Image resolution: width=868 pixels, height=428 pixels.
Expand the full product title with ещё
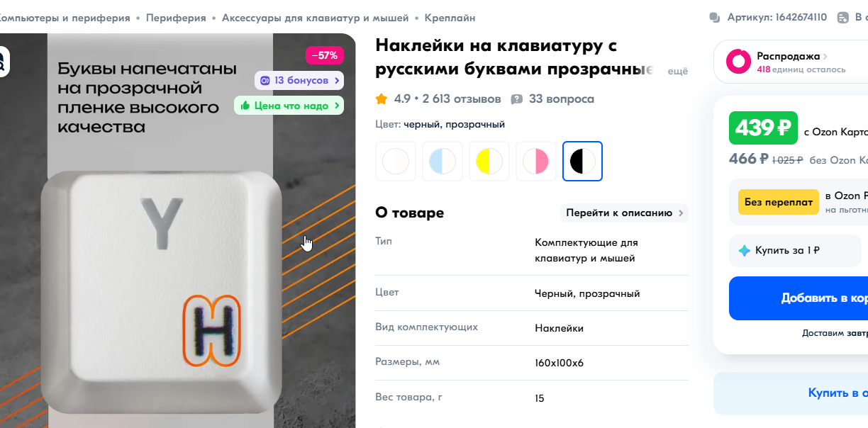(x=679, y=71)
